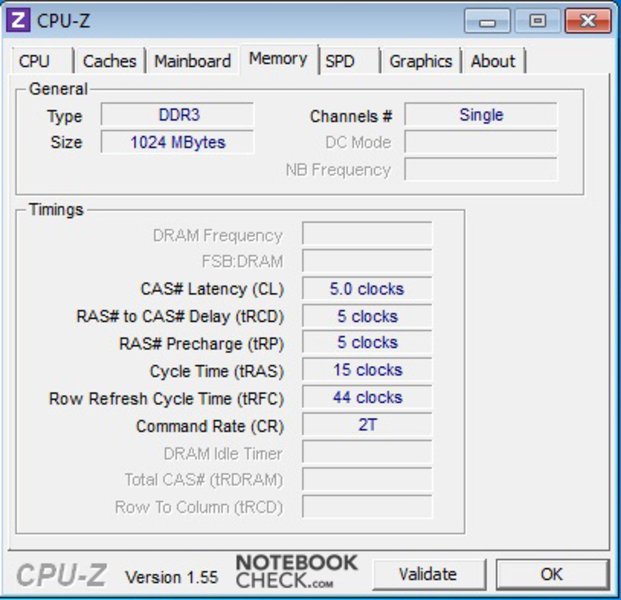Click the Command Rate (CR) label
This screenshot has height=600, width=621.
pyautogui.click(x=210, y=427)
